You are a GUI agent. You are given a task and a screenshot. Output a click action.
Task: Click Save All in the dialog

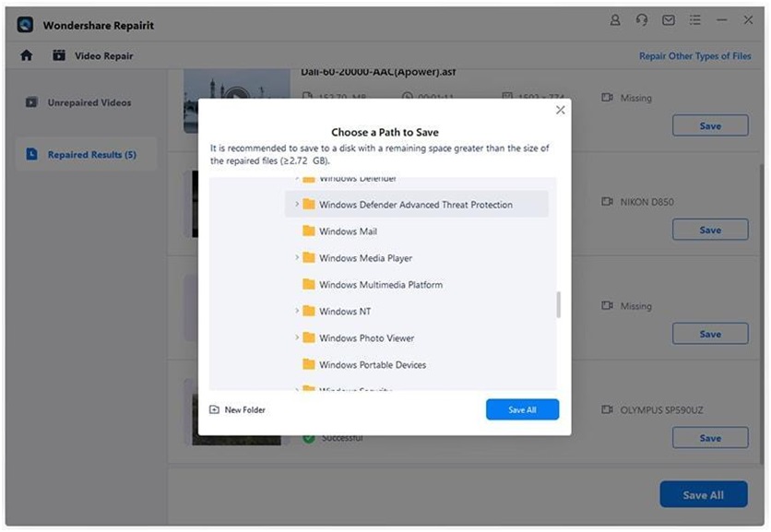[x=522, y=409]
